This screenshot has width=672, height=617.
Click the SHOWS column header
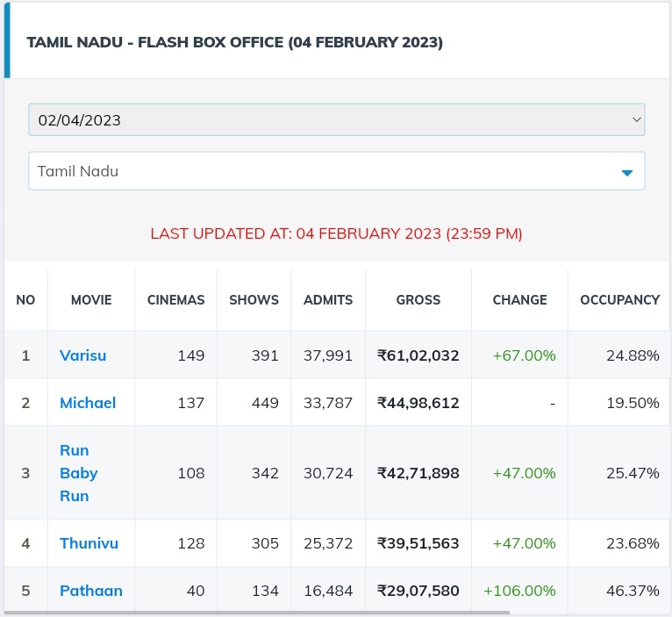(x=254, y=299)
